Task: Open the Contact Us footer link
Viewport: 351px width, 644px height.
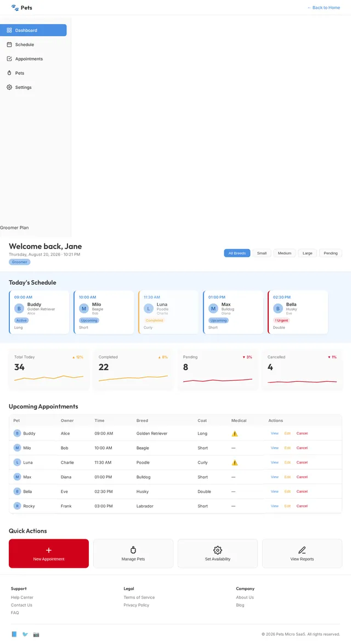Action: click(x=21, y=605)
